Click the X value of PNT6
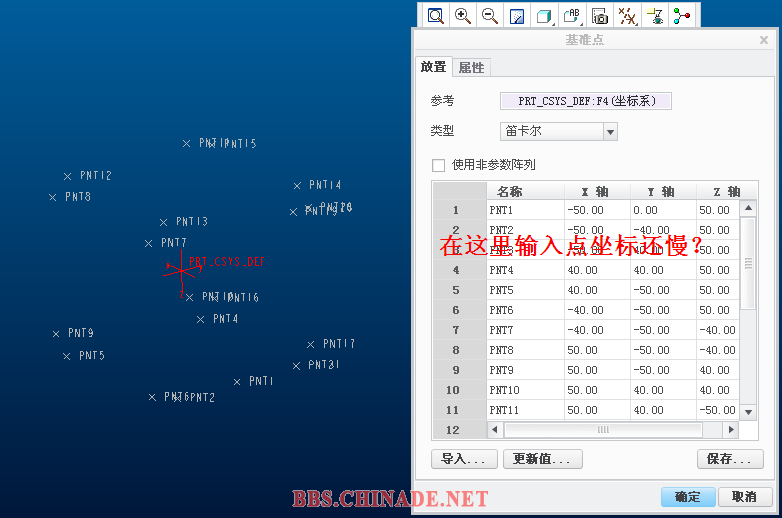Screen dimensions: 782x518 597,310
